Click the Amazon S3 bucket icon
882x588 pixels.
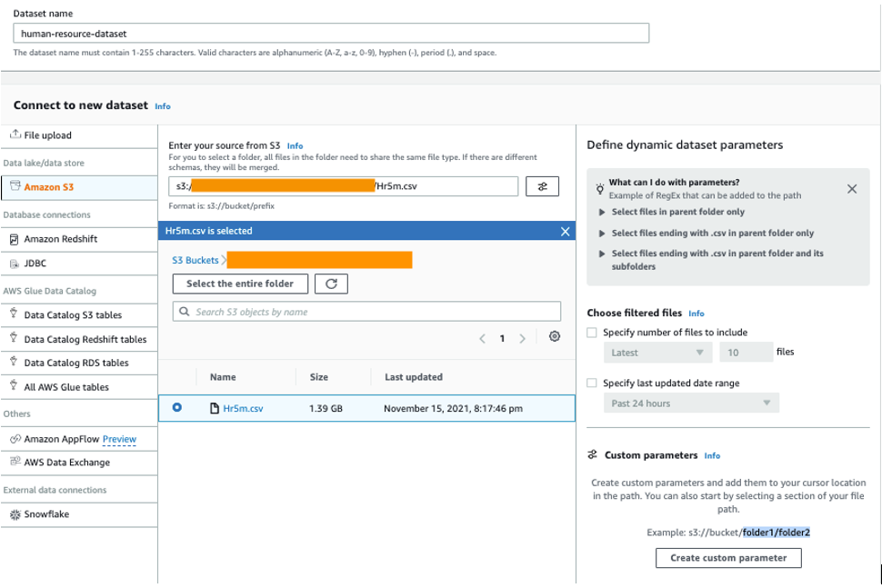(15, 186)
